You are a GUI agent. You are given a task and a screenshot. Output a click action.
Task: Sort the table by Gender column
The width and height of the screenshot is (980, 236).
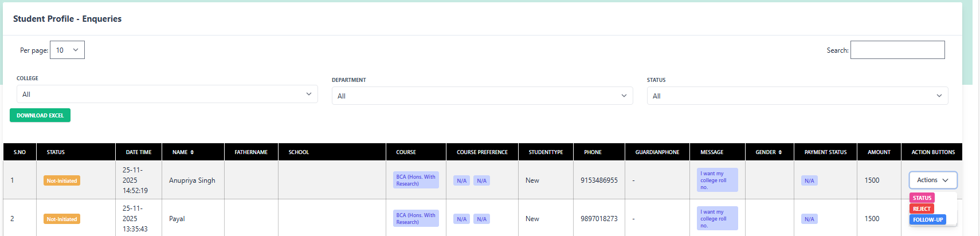point(769,152)
